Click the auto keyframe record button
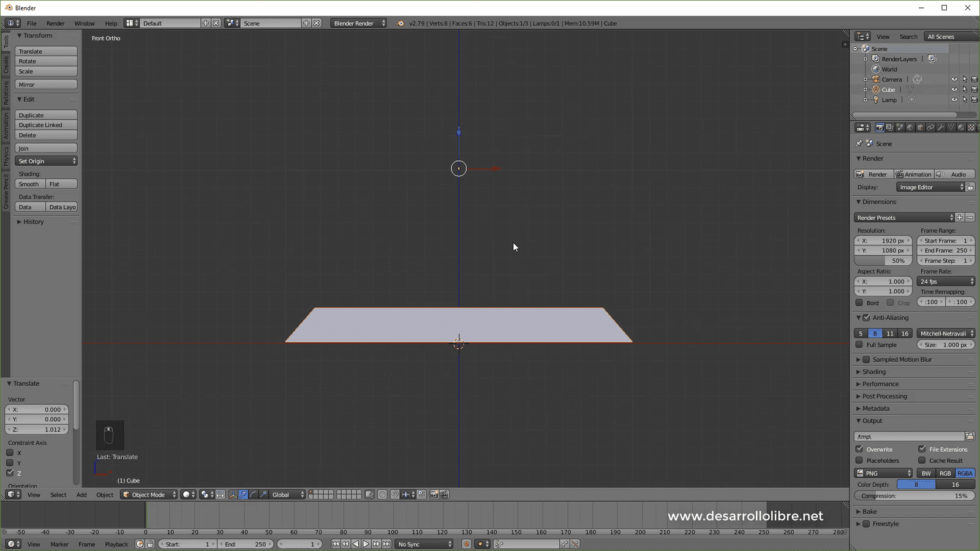The height and width of the screenshot is (551, 980). tap(466, 544)
